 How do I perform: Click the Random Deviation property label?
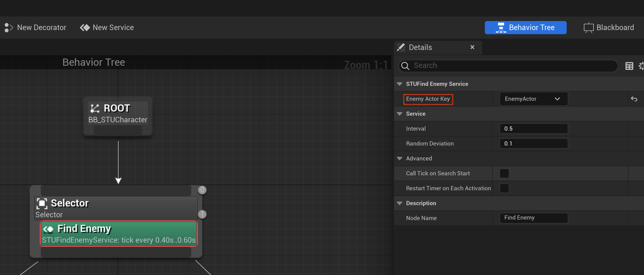click(x=430, y=144)
